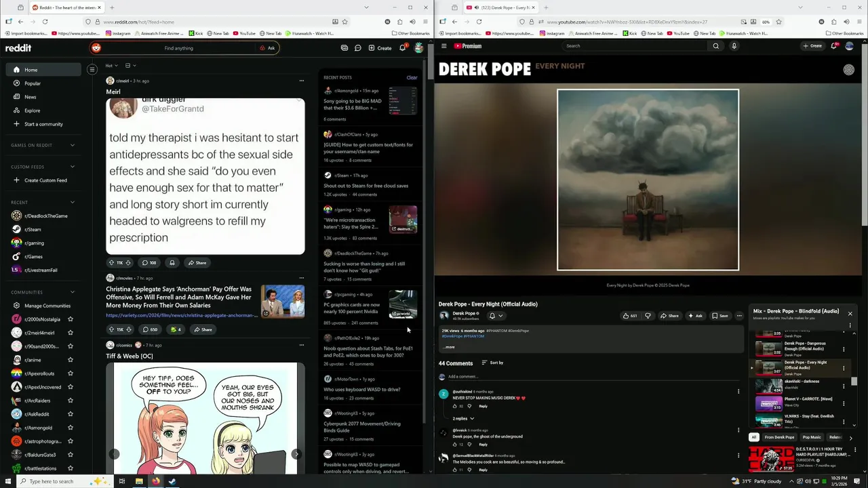Select the From Derek Pope chip
Image resolution: width=868 pixels, height=488 pixels.
pyautogui.click(x=779, y=437)
